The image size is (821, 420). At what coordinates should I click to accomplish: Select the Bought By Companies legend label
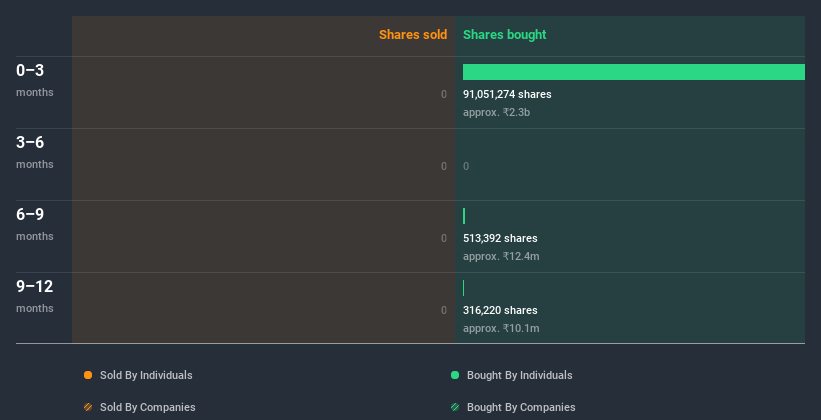(521, 407)
